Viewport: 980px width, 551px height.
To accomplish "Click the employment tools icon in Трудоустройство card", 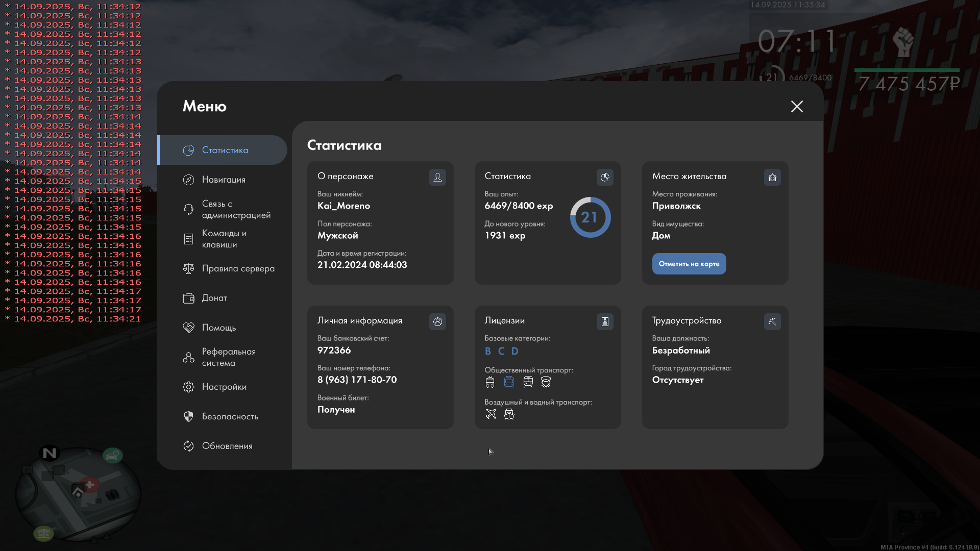I will coord(772,321).
